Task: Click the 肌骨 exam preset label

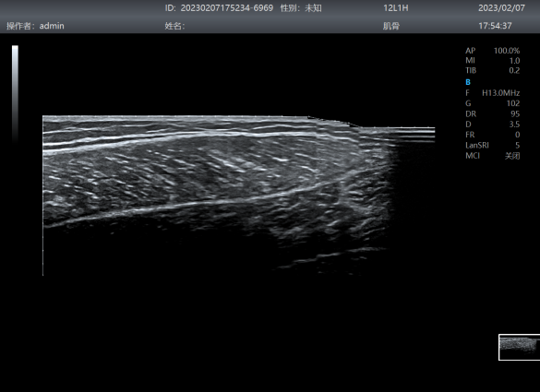Action: click(391, 26)
